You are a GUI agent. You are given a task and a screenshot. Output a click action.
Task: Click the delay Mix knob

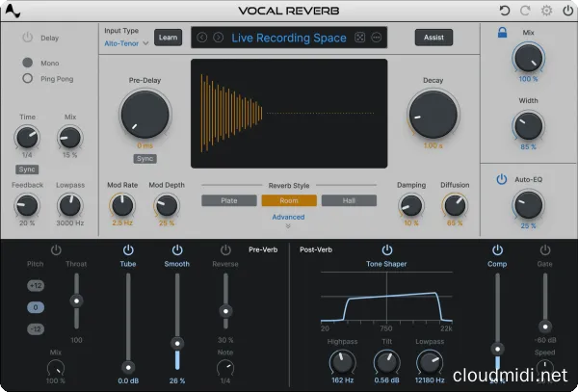click(70, 137)
